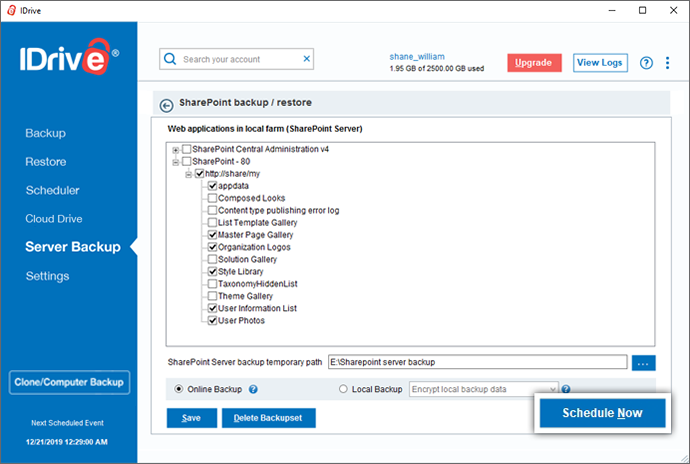Click the Clone/Computer Backup button
The image size is (690, 464).
click(x=69, y=382)
